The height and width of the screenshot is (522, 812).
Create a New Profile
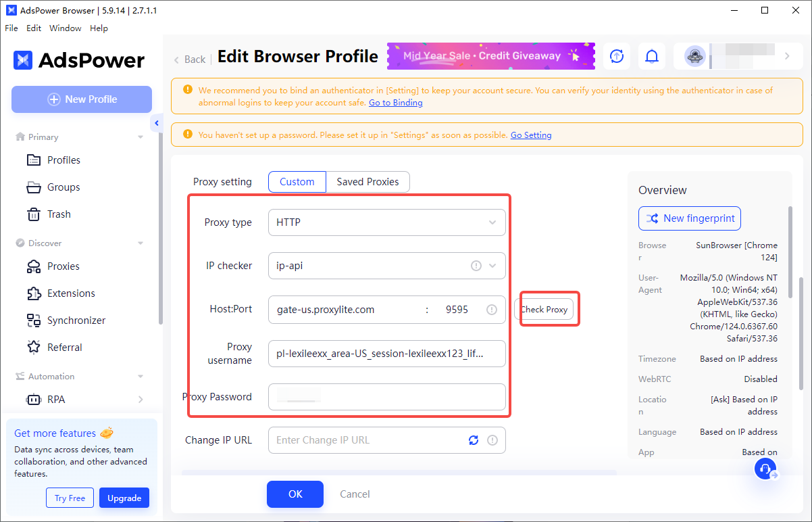(82, 99)
